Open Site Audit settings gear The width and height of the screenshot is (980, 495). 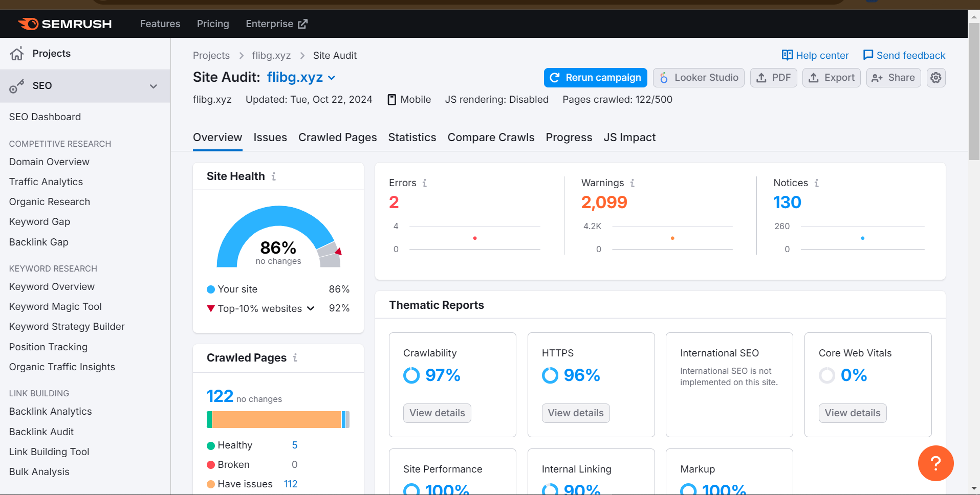(x=935, y=78)
